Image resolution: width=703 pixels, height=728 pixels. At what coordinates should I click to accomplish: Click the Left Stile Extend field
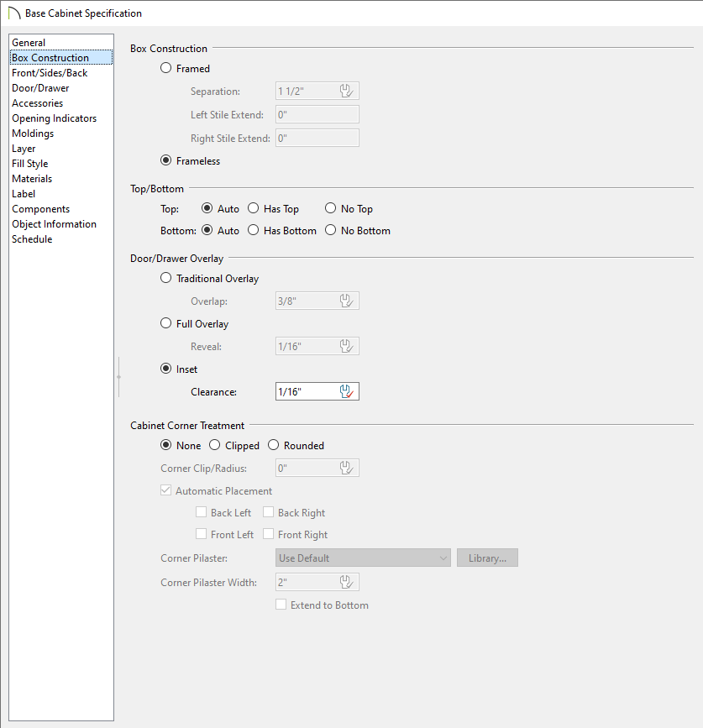point(317,115)
